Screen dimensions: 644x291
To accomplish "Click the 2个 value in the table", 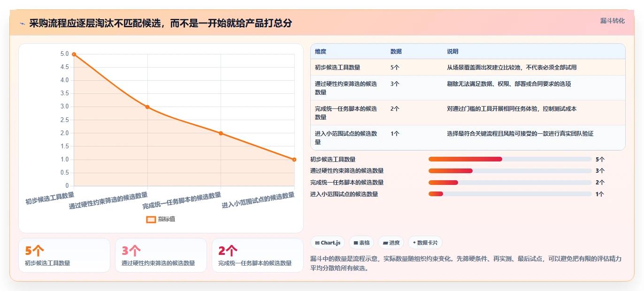I will 395,109.
